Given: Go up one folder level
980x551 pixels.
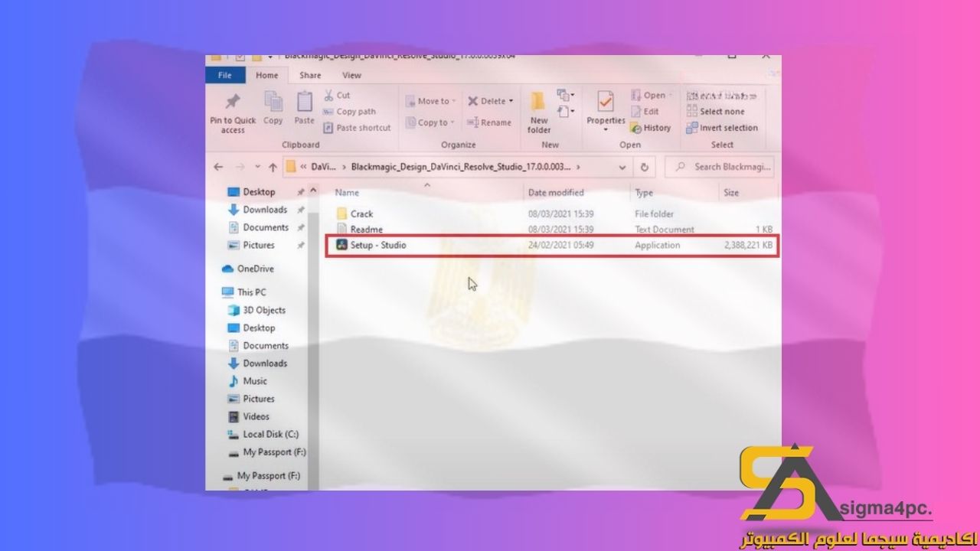Looking at the screenshot, I should click(272, 167).
